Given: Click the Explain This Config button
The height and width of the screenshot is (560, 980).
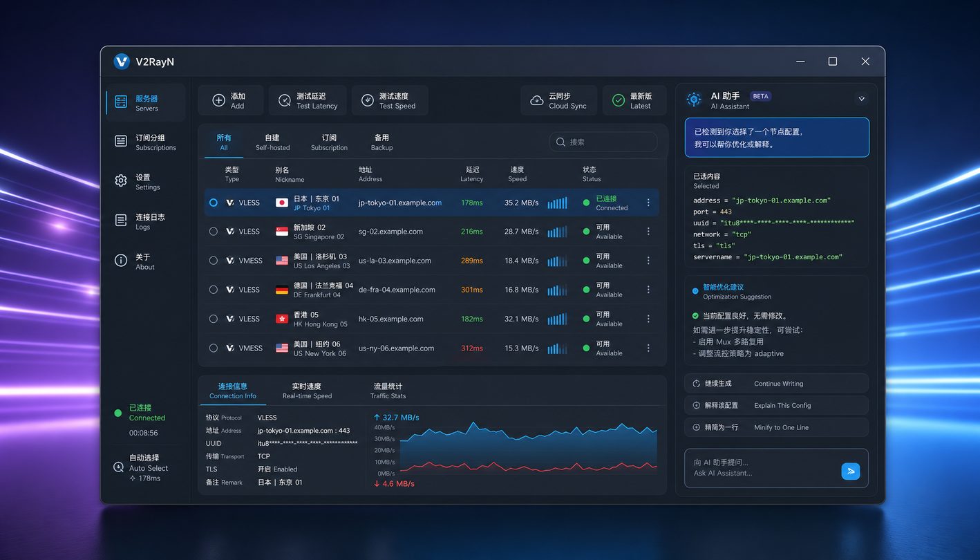Looking at the screenshot, I should [776, 405].
